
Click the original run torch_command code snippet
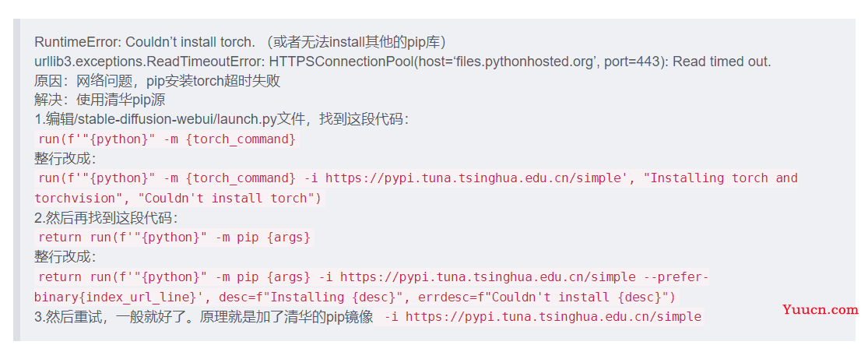pos(167,139)
